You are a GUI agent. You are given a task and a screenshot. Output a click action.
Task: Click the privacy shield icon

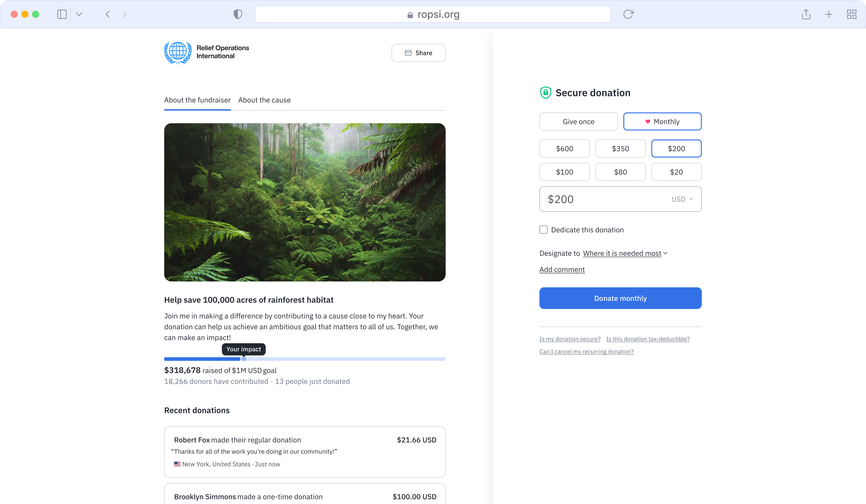(x=238, y=14)
